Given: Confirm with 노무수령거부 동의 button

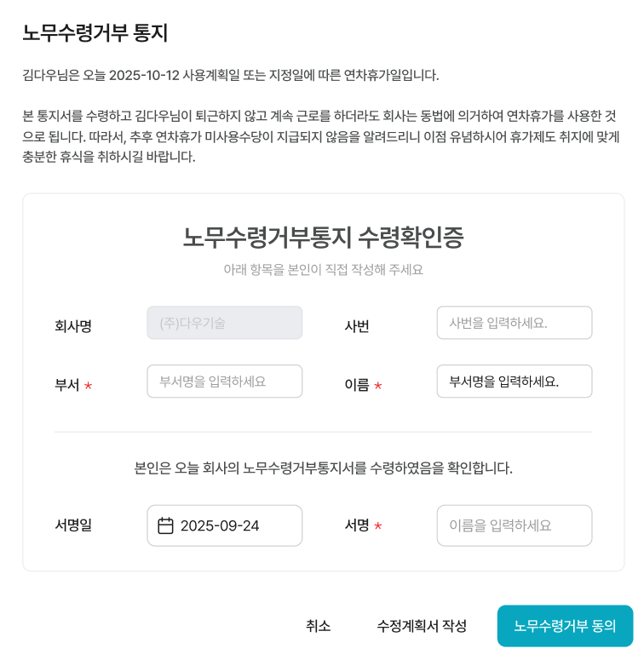Looking at the screenshot, I should tap(565, 626).
